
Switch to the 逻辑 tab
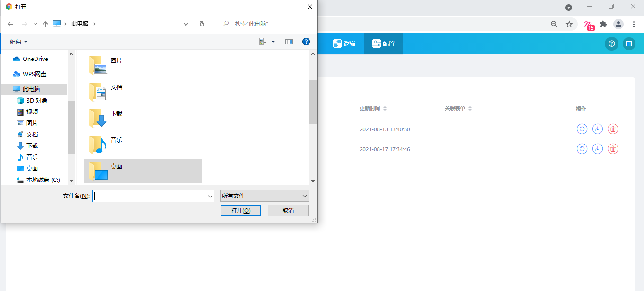[344, 43]
